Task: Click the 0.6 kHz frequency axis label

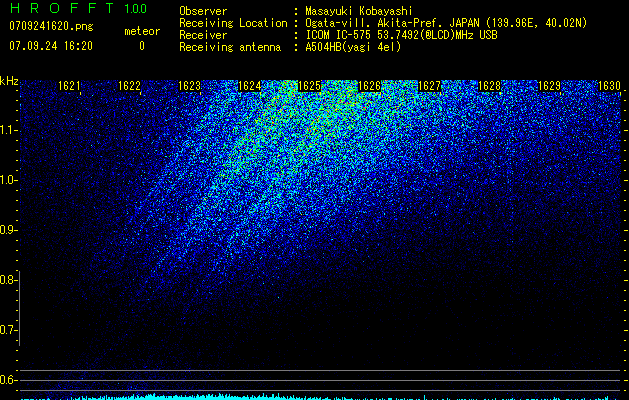Action: pos(8,380)
